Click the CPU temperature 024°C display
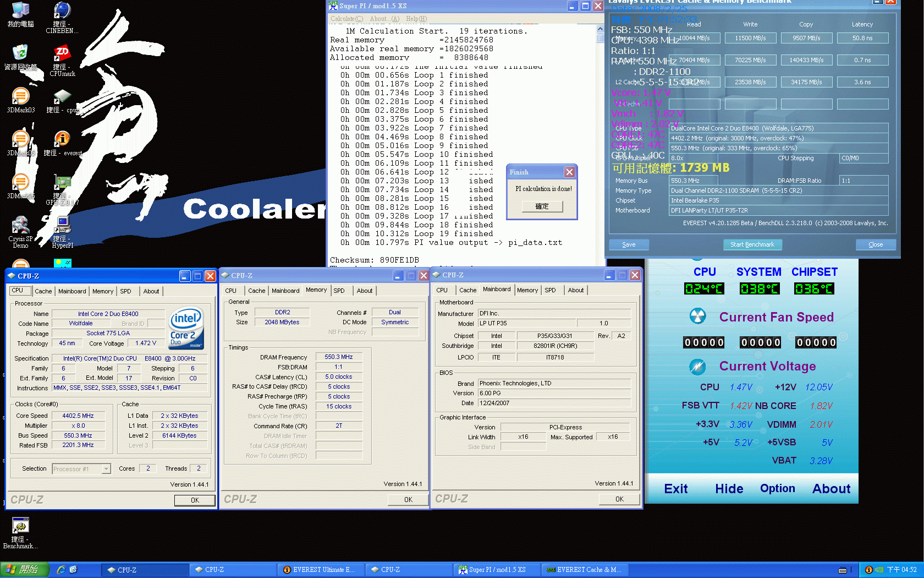The width and height of the screenshot is (924, 578). coord(704,288)
